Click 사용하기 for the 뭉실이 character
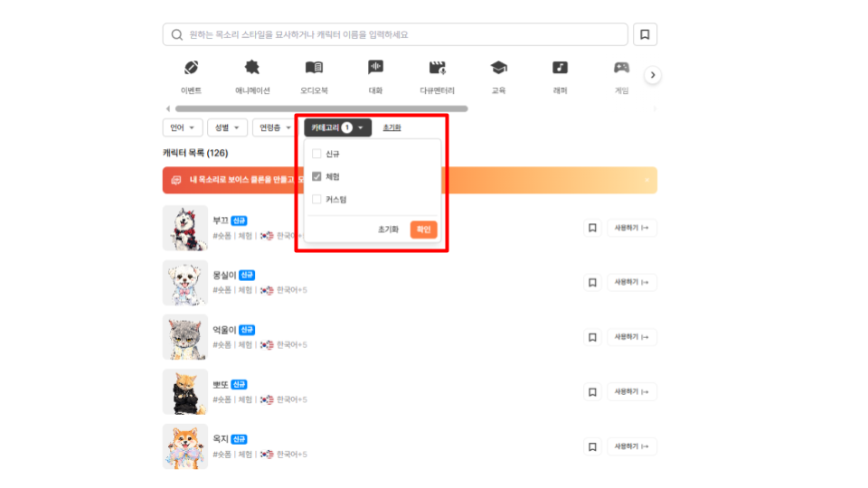 (631, 283)
